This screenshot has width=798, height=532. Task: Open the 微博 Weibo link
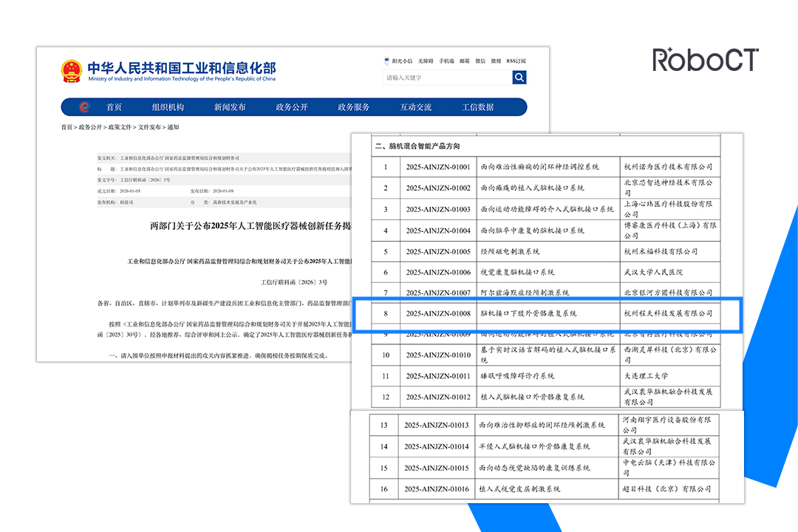(497, 61)
